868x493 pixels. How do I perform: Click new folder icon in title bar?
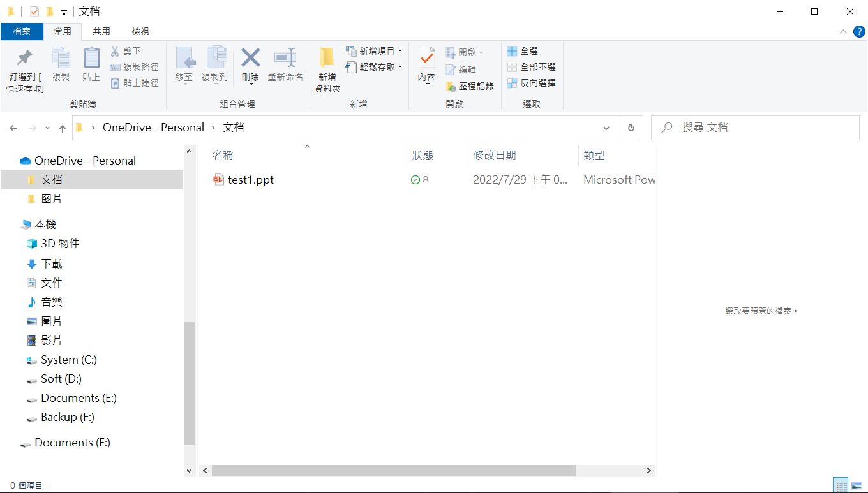(50, 11)
